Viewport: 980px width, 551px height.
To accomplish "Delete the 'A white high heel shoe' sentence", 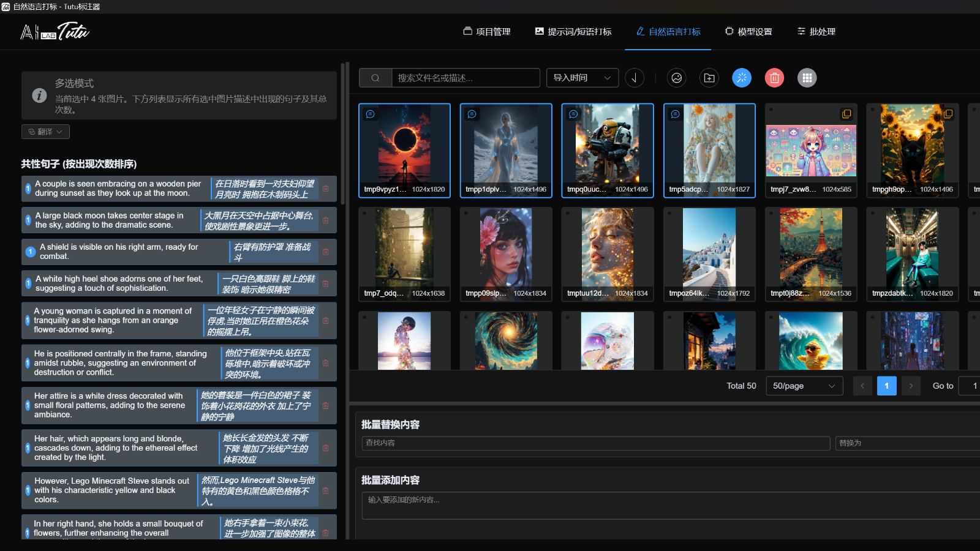I will pyautogui.click(x=326, y=283).
